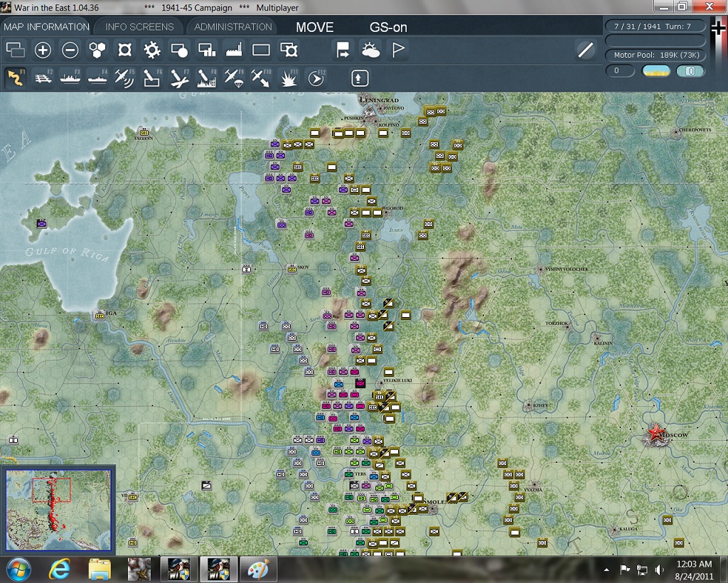Open the Map Information tab
728x583 pixels.
pos(46,27)
